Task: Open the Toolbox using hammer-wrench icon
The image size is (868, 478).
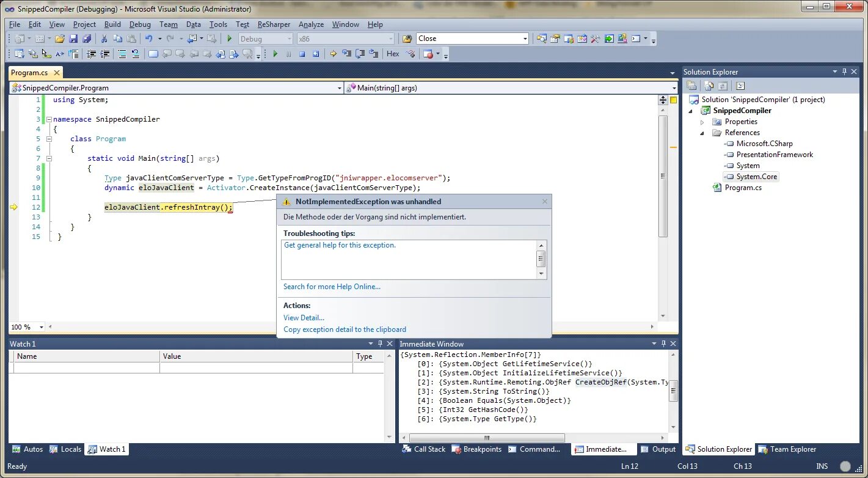Action: pos(595,39)
